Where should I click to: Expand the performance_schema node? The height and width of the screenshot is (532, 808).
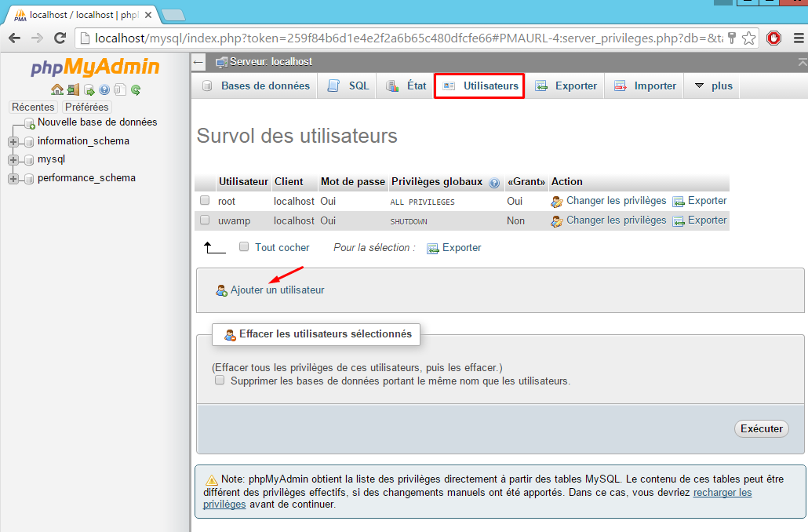tap(13, 179)
